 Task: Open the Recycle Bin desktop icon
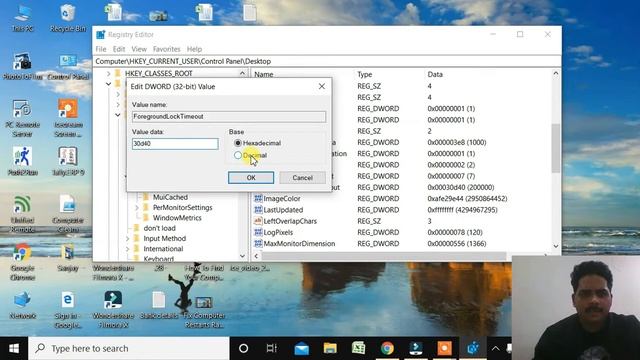click(x=68, y=18)
